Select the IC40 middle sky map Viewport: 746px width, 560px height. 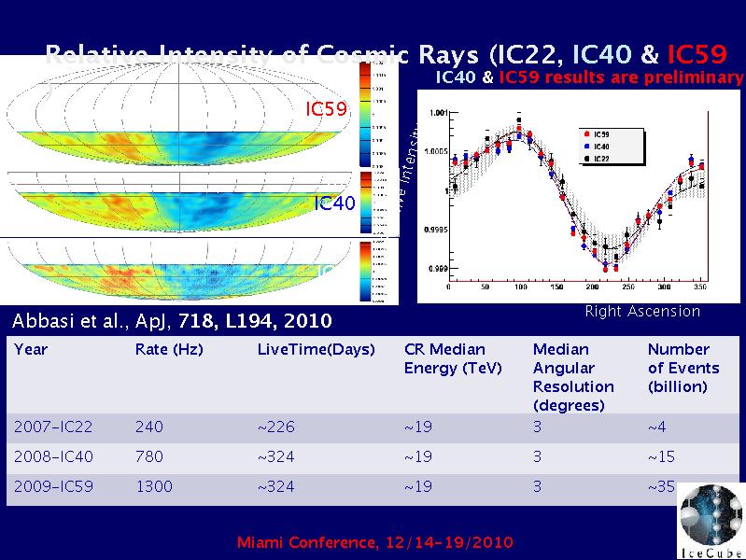click(177, 201)
